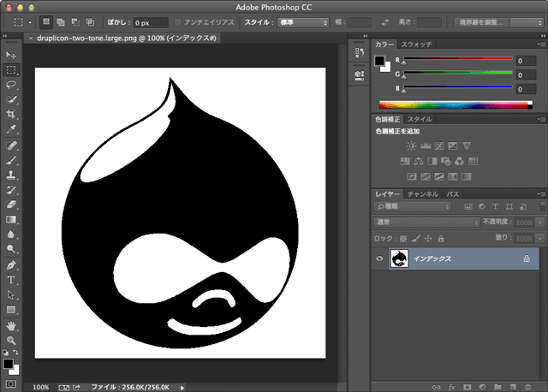Select the Path Selection tool
This screenshot has height=392, width=548.
point(11,295)
